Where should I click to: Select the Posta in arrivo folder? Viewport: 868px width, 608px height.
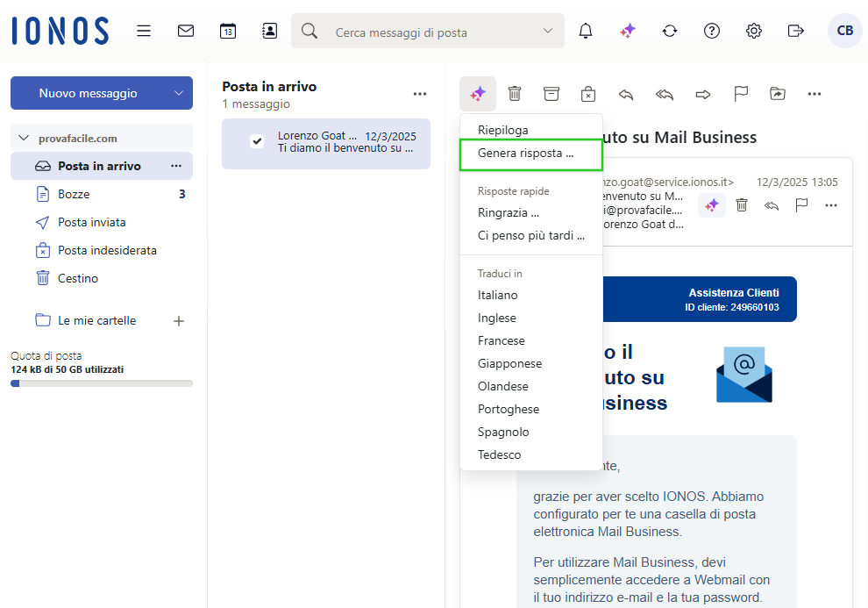click(102, 166)
